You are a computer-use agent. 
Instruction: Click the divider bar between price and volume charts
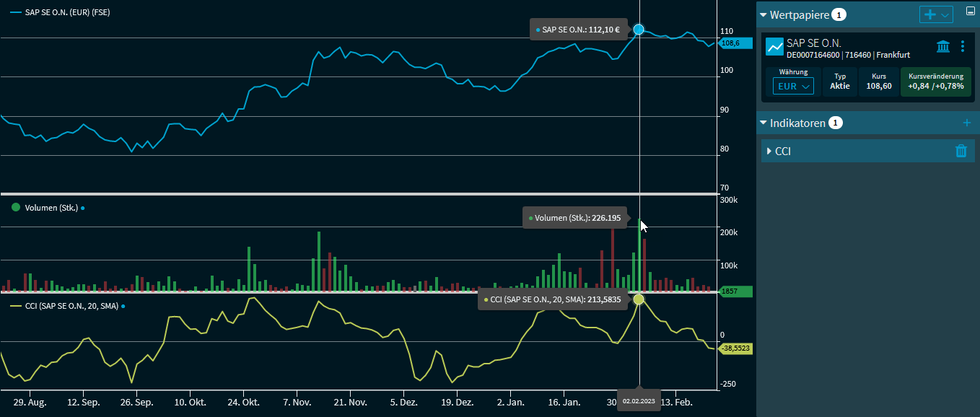(x=359, y=193)
